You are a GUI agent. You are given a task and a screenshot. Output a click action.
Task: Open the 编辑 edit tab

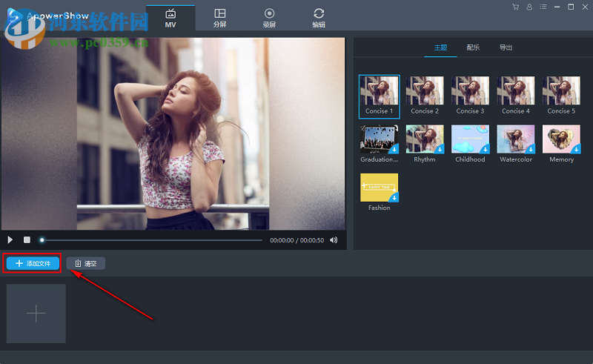(319, 18)
